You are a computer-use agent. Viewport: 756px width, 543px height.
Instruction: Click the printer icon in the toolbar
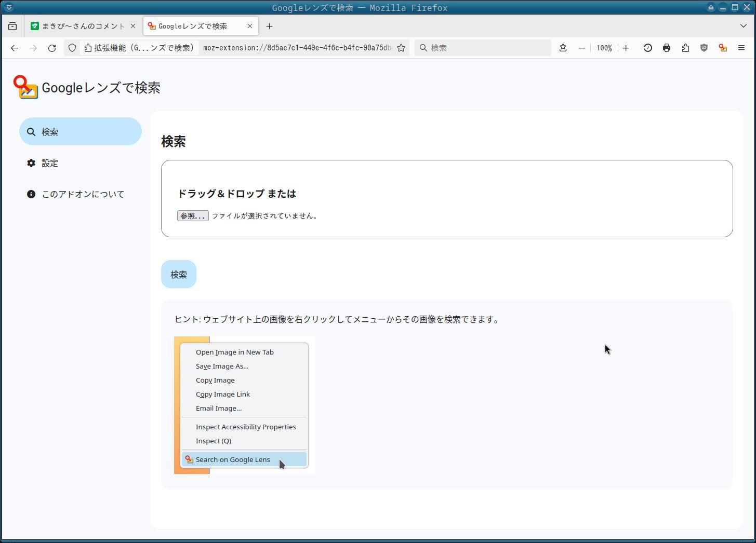pyautogui.click(x=667, y=48)
